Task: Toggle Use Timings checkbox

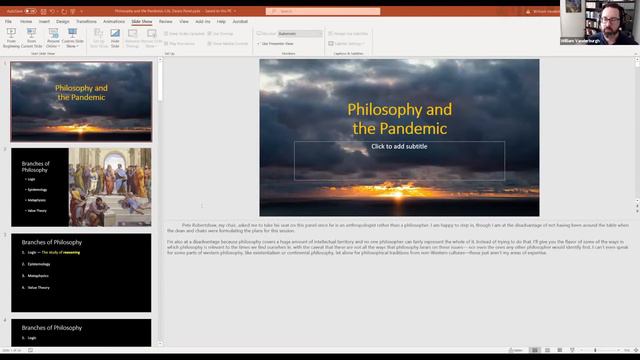Action: 220,34
